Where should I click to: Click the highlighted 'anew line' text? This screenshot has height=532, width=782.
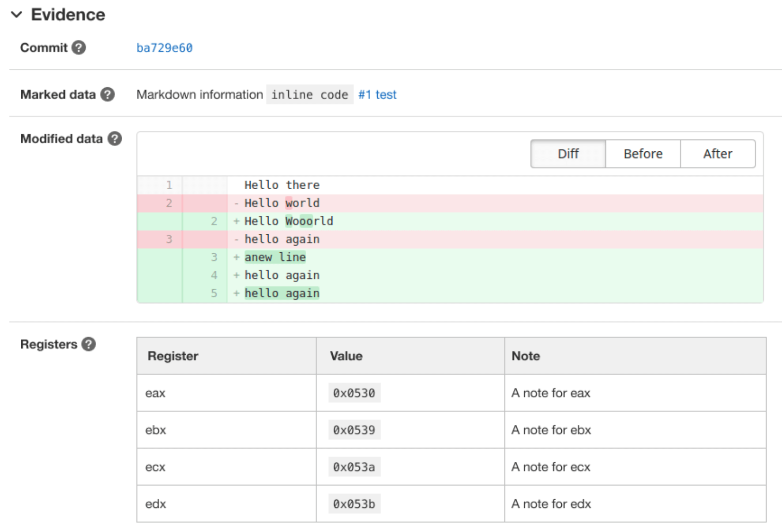(275, 257)
